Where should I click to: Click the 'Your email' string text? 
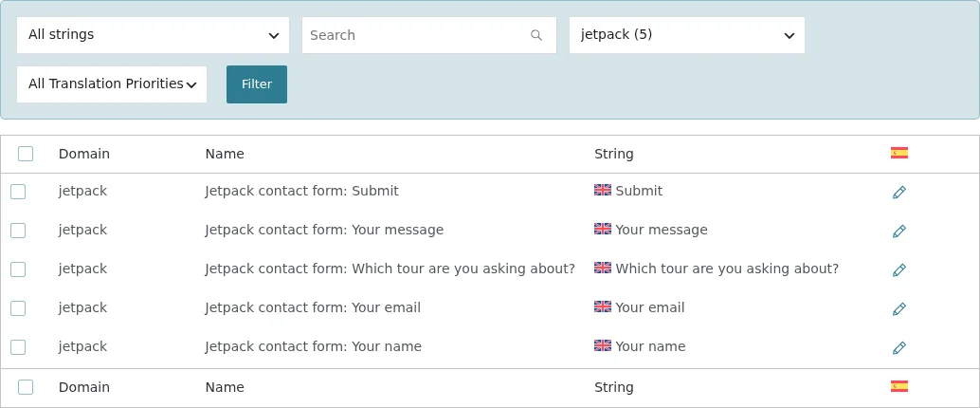tap(650, 307)
